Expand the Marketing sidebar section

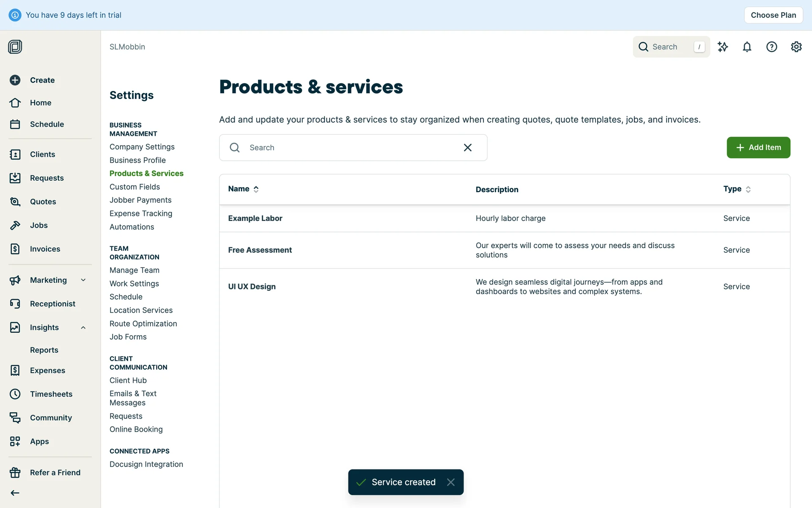(x=83, y=280)
